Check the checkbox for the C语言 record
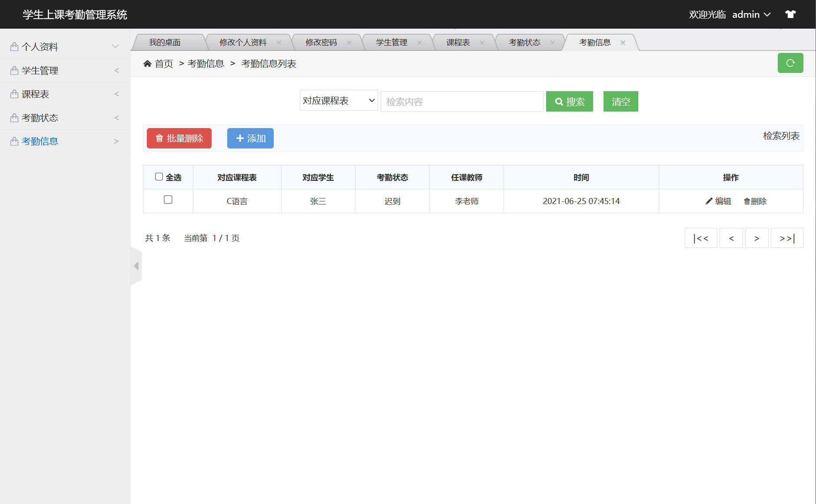 (x=168, y=200)
